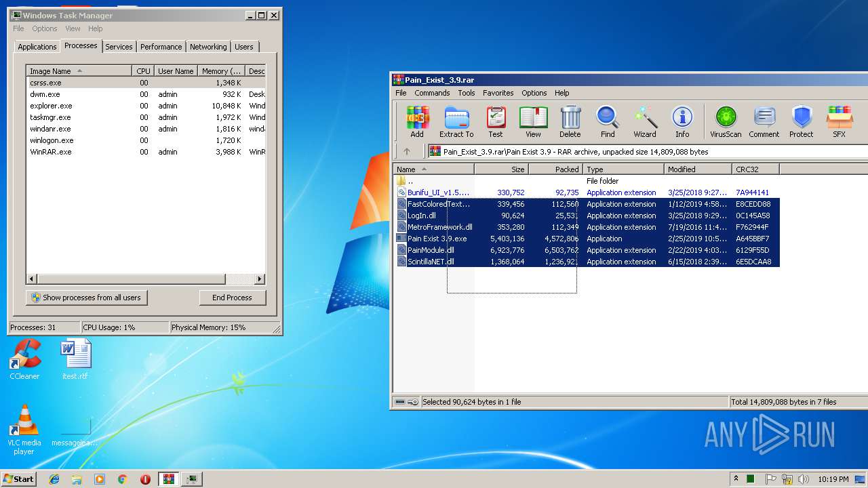Sort archive files by Modified column
Viewport: 868px width, 488px height.
(x=698, y=169)
